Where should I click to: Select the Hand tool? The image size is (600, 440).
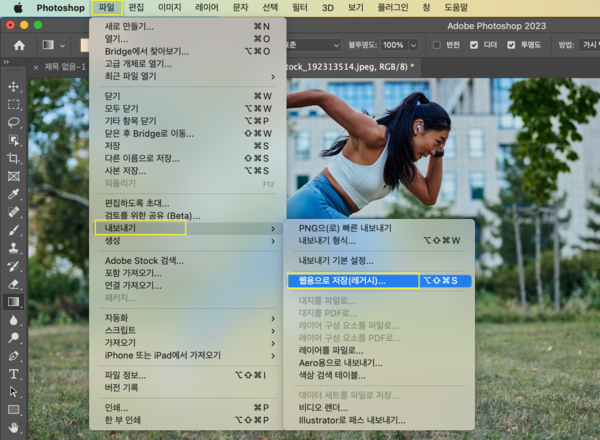[x=14, y=427]
